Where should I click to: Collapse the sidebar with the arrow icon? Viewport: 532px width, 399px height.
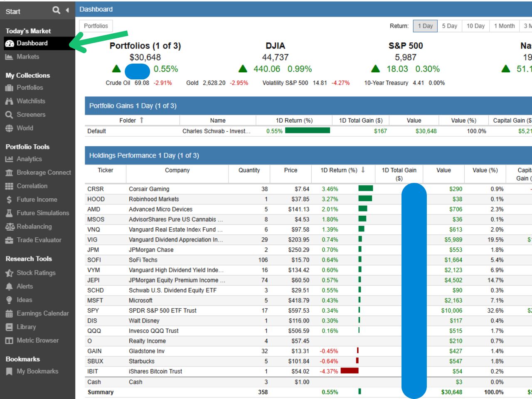tap(67, 10)
